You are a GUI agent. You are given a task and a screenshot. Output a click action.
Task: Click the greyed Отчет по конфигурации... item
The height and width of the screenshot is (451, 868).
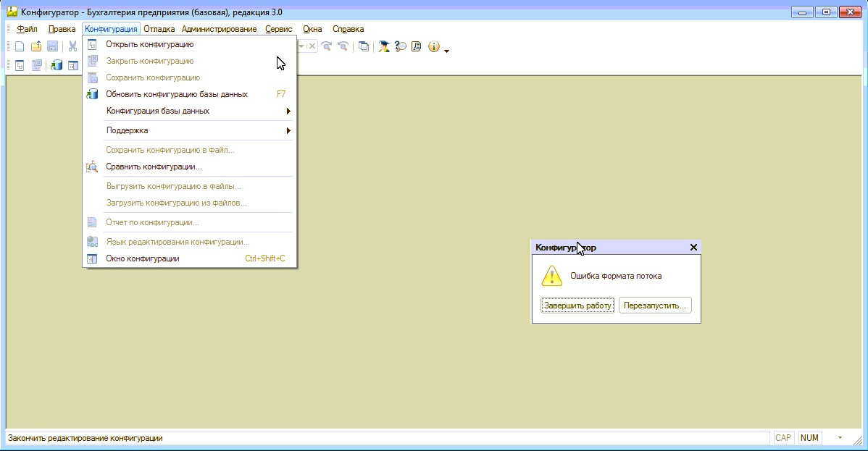[x=189, y=222]
